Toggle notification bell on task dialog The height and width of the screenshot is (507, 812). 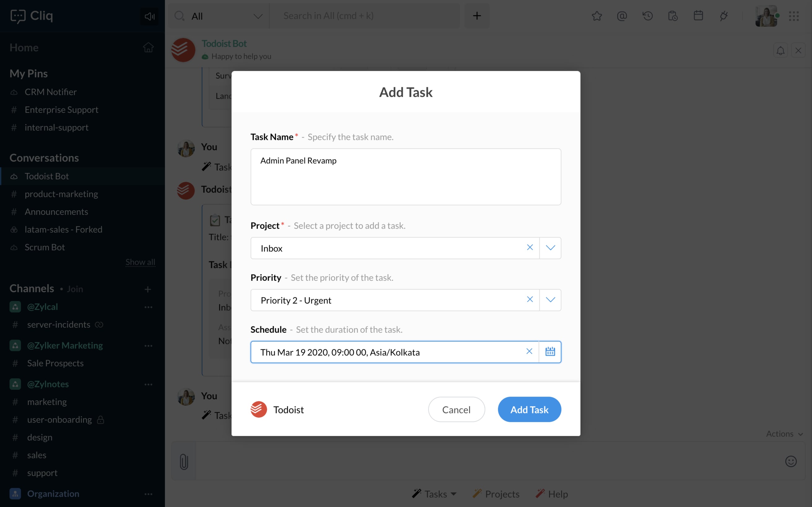780,50
